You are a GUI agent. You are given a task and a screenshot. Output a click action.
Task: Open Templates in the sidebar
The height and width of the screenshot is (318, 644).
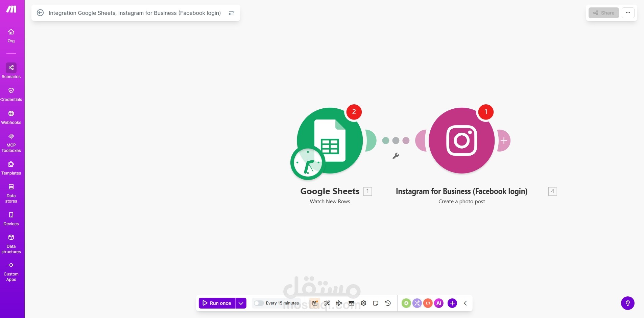click(x=11, y=168)
